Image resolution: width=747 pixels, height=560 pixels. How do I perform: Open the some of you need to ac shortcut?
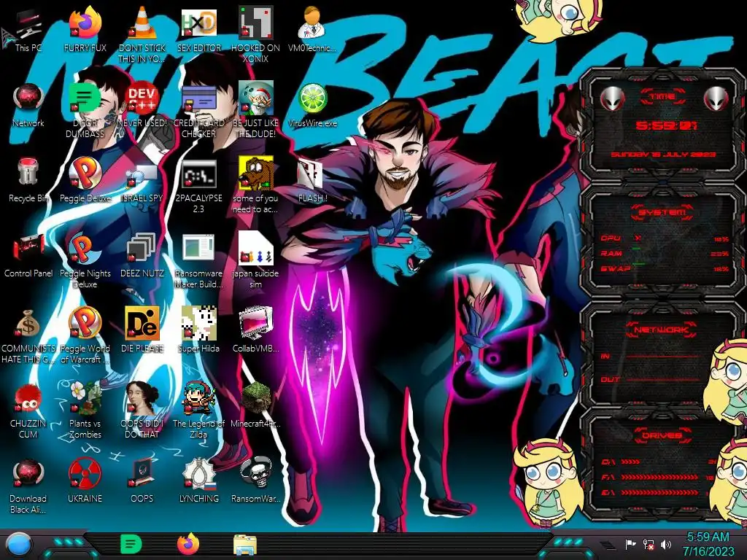[255, 186]
